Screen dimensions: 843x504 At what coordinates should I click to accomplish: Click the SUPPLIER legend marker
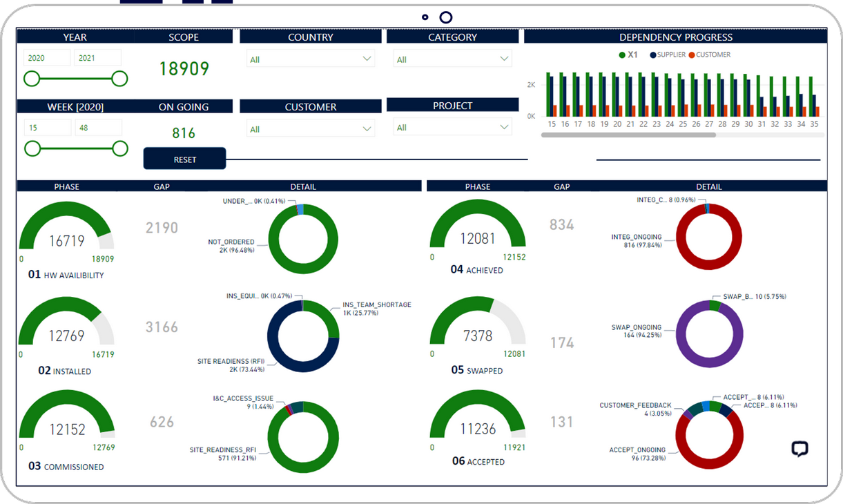653,55
